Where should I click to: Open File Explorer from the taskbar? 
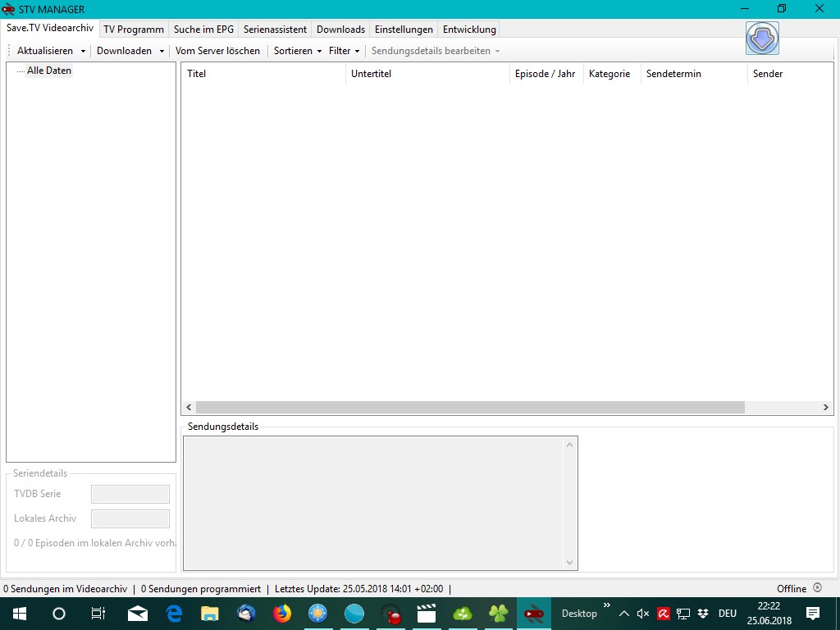(210, 614)
